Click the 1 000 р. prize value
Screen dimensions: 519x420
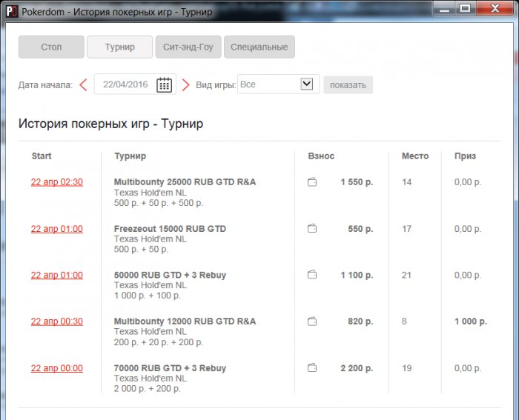pos(471,321)
